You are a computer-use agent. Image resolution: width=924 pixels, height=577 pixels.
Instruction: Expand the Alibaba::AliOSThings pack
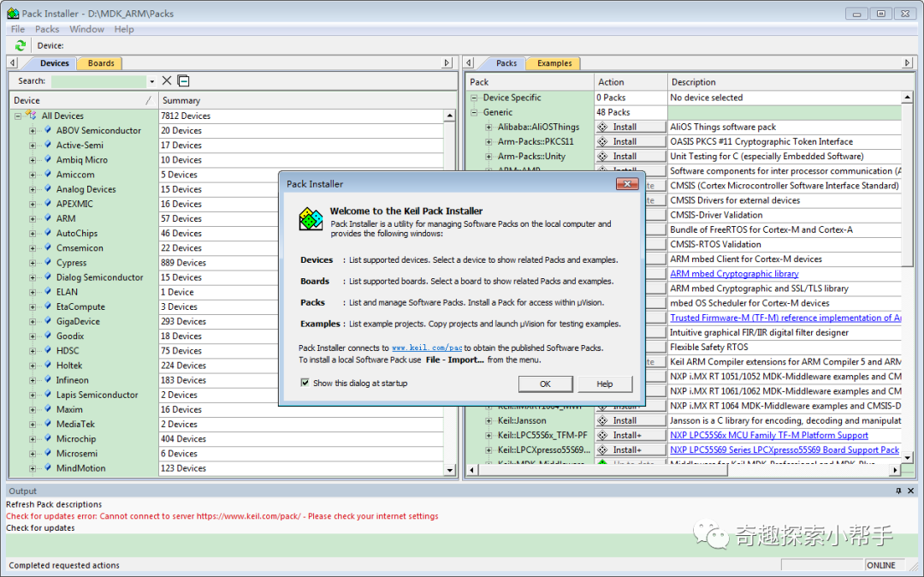pyautogui.click(x=489, y=128)
